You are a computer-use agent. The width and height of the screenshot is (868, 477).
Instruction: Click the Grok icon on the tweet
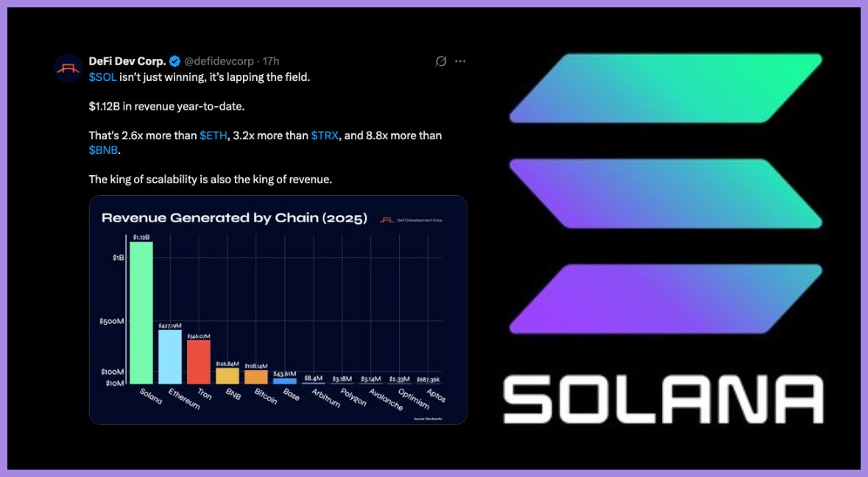[x=441, y=61]
